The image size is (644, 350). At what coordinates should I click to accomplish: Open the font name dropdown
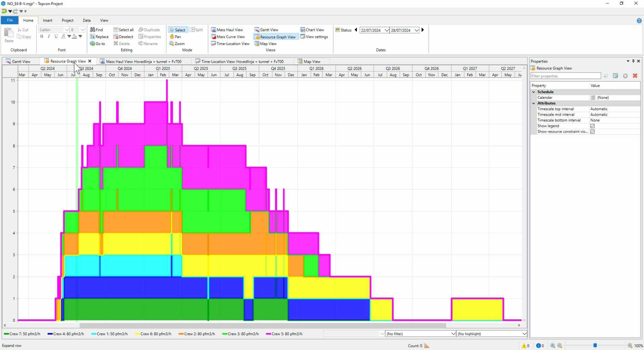click(67, 30)
